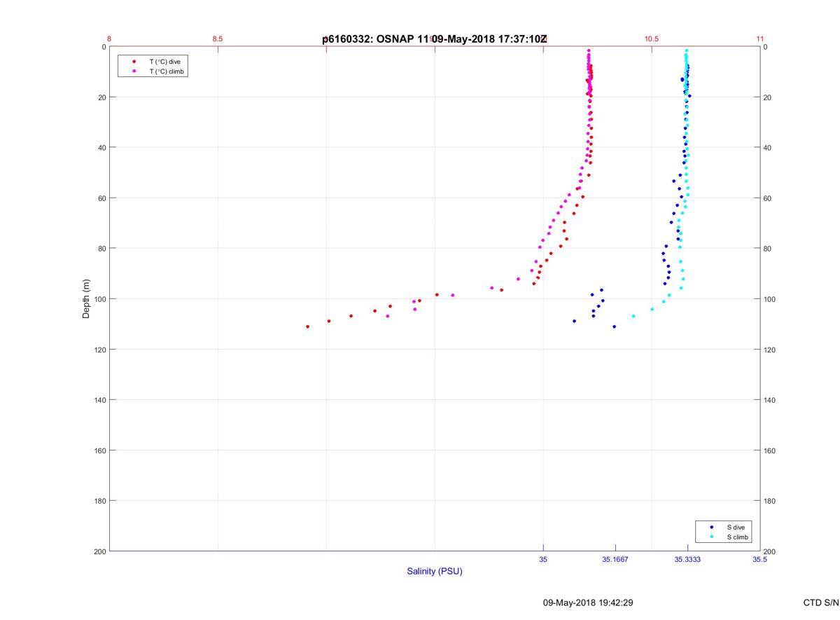Image resolution: width=840 pixels, height=620 pixels.
Task: Click the salinity tick label 35.3333
Action: (x=687, y=560)
